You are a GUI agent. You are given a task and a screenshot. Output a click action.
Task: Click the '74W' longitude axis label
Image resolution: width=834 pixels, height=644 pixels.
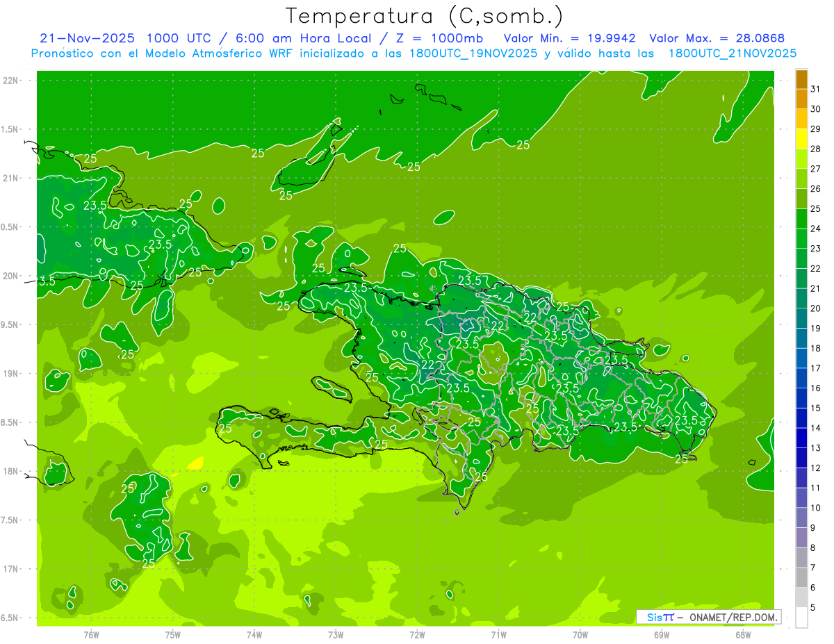254,634
